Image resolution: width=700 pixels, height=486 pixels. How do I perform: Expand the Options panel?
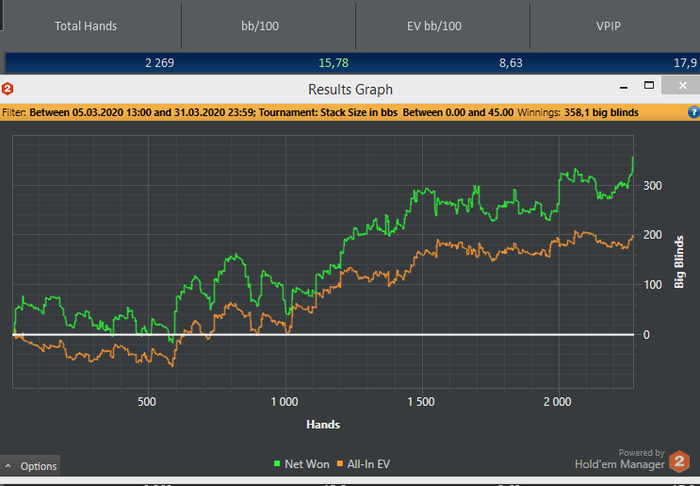coord(30,466)
